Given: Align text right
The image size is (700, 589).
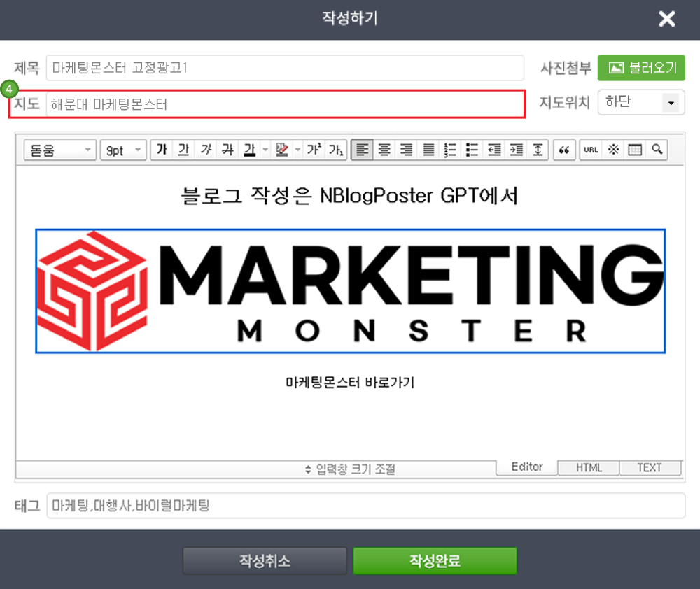Looking at the screenshot, I should click(x=406, y=150).
